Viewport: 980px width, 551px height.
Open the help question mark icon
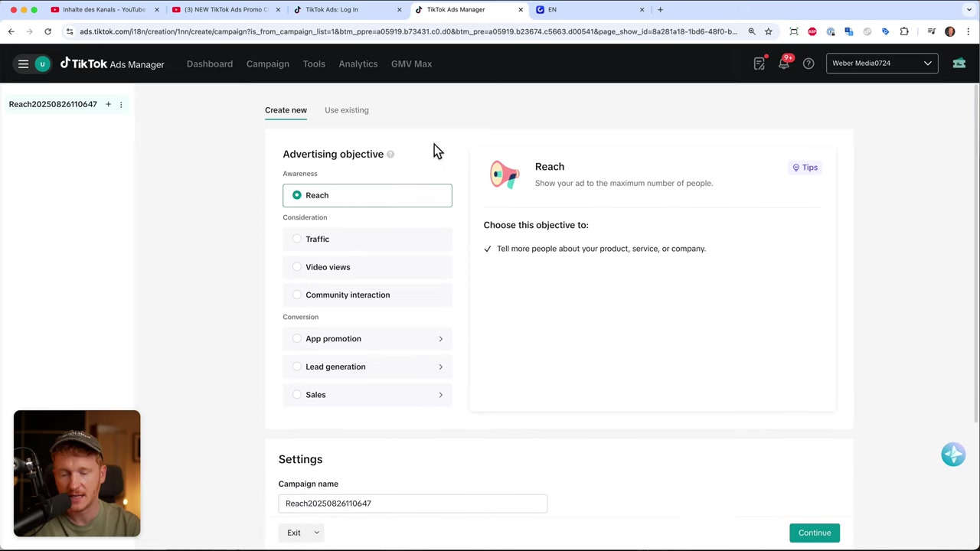tap(808, 64)
